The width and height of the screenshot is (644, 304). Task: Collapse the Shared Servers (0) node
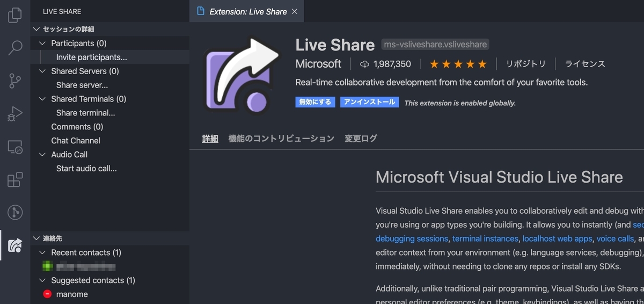click(x=43, y=71)
